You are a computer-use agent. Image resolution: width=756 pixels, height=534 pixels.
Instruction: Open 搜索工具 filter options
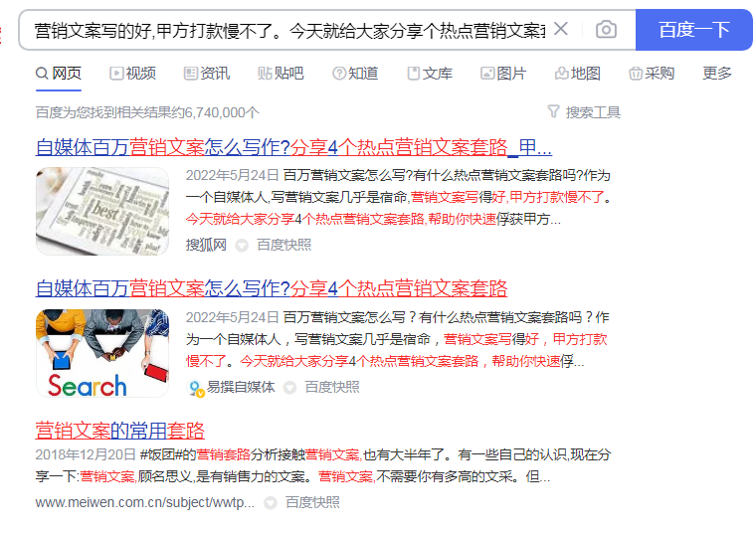(x=584, y=112)
